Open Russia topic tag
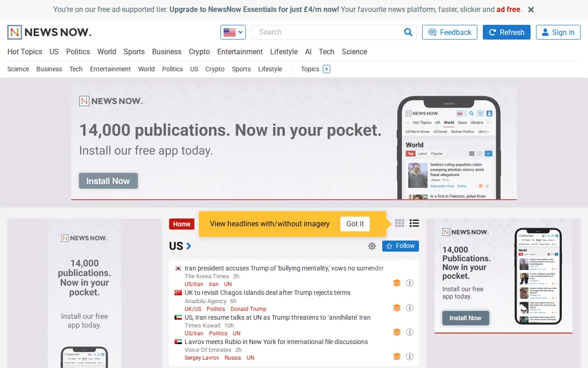588x368 pixels. (233, 358)
